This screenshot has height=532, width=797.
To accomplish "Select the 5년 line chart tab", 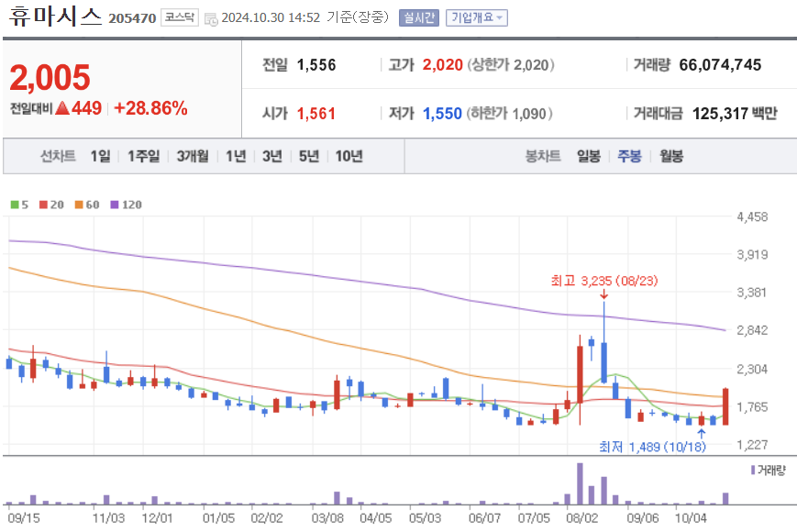I will point(308,156).
